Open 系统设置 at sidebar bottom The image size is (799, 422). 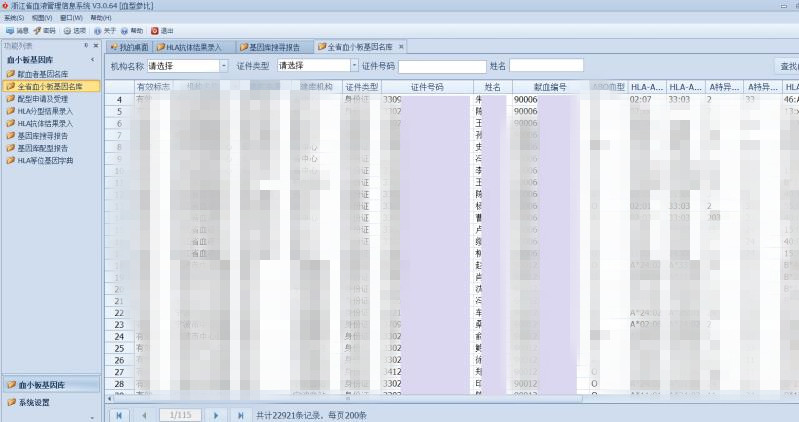click(x=34, y=402)
